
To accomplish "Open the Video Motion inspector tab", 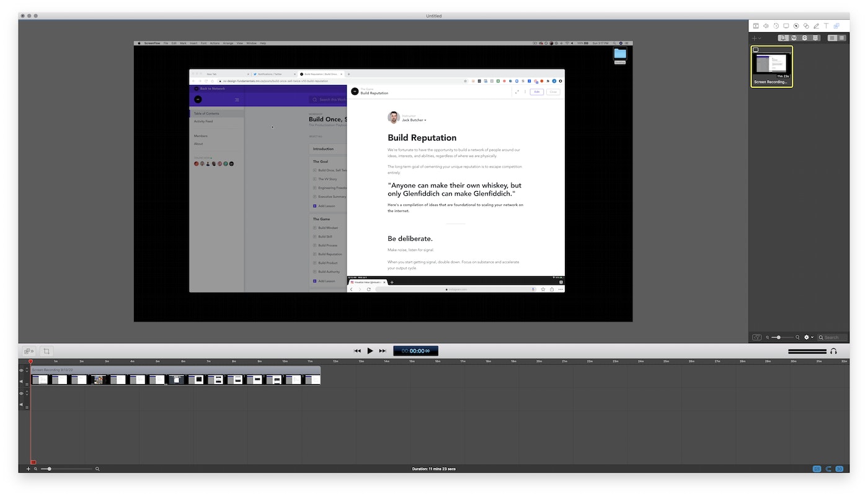I will coord(776,26).
